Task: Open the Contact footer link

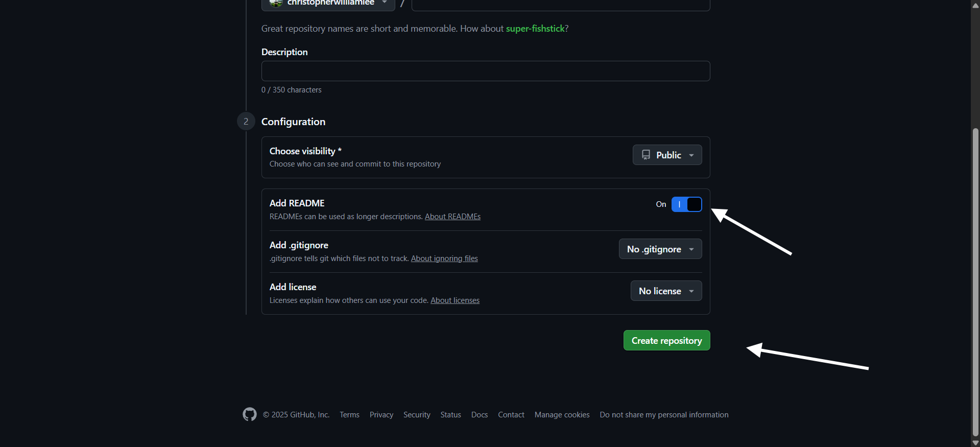Action: point(511,415)
